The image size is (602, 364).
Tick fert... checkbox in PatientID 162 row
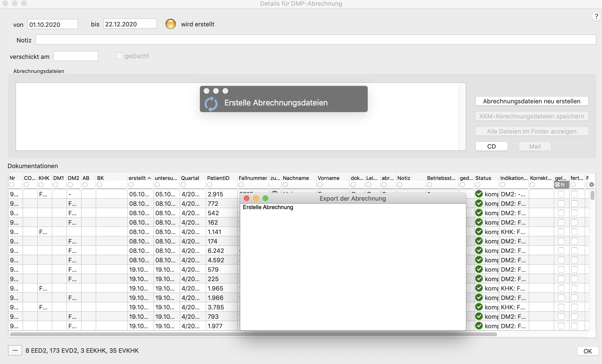pyautogui.click(x=574, y=222)
